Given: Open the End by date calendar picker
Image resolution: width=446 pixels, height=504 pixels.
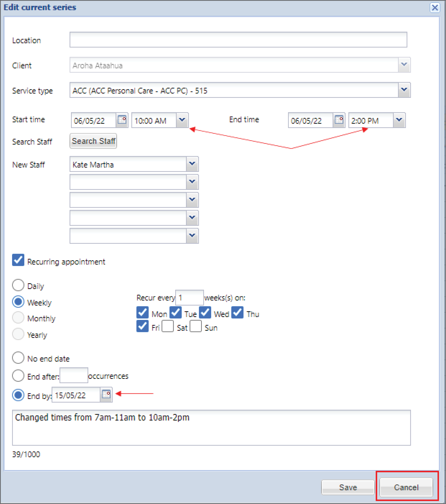Looking at the screenshot, I should [x=106, y=394].
